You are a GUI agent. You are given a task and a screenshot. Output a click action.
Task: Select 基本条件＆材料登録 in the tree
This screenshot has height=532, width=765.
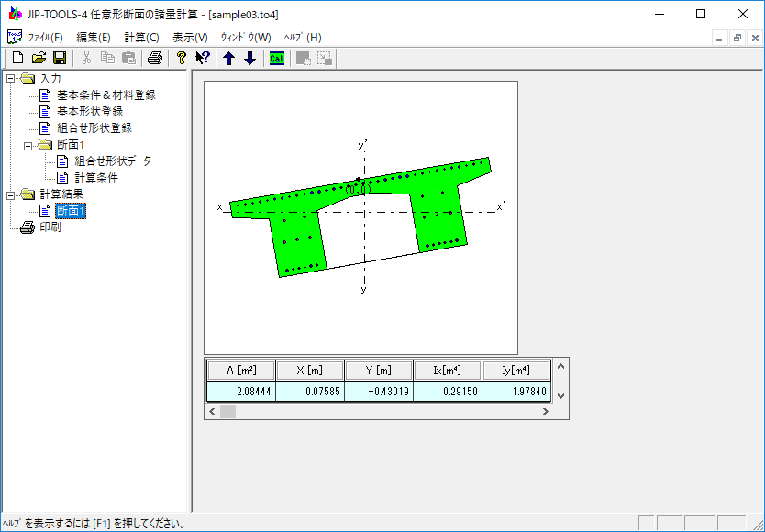click(105, 95)
